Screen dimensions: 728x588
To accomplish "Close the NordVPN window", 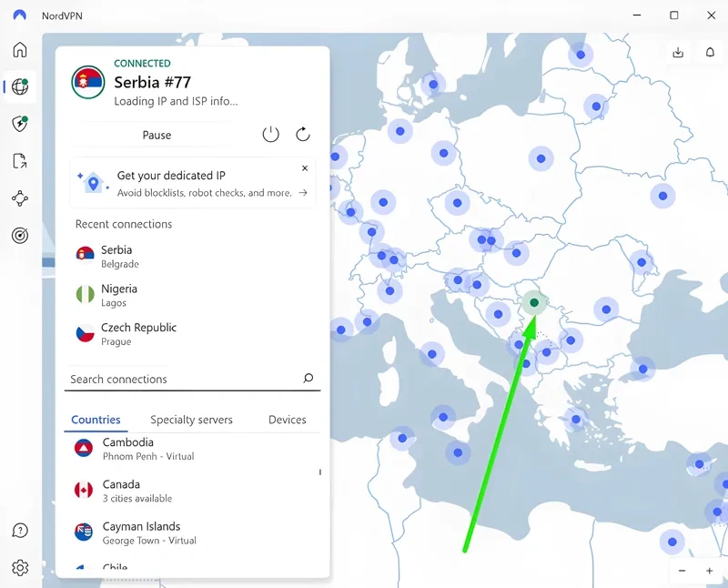I will [711, 15].
